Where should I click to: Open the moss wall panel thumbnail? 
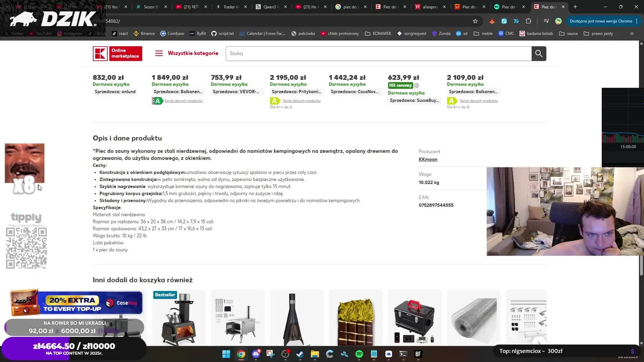pos(356,318)
